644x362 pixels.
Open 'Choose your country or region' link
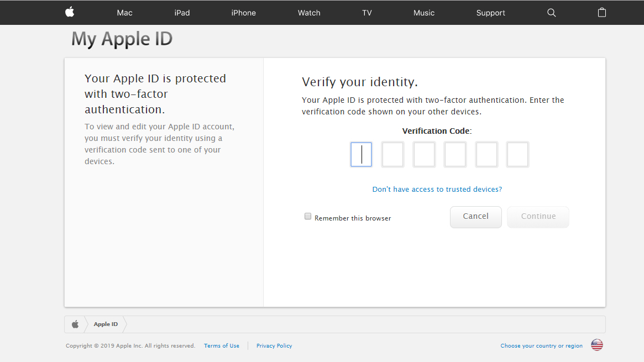pos(541,345)
